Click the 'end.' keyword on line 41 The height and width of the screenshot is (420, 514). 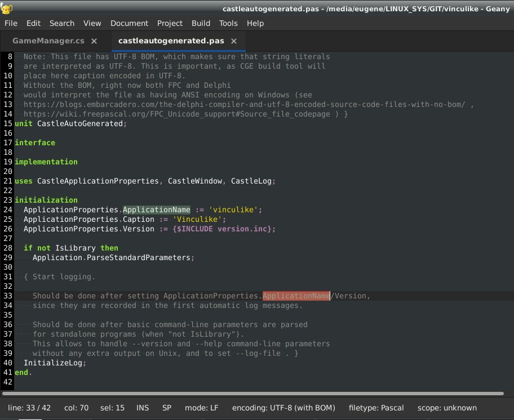coord(23,373)
